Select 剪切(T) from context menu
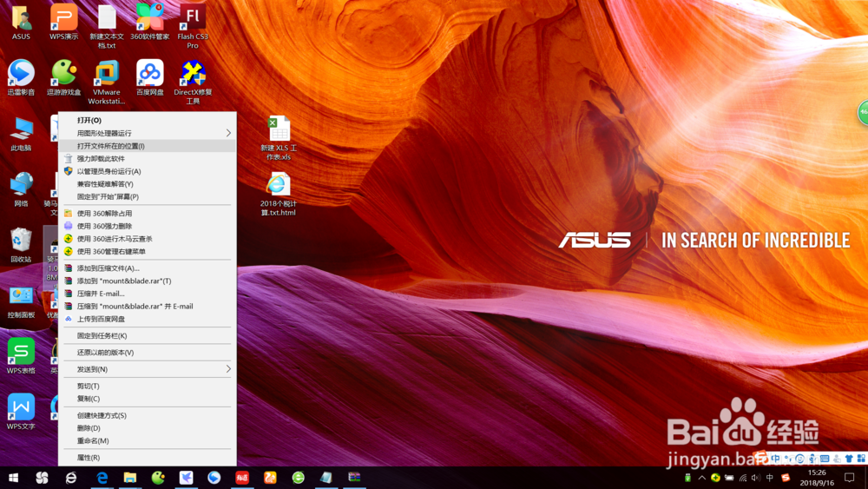 (148, 386)
